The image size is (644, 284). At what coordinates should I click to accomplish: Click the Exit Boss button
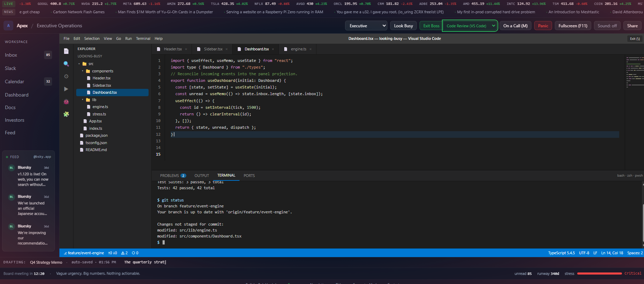coord(431,26)
